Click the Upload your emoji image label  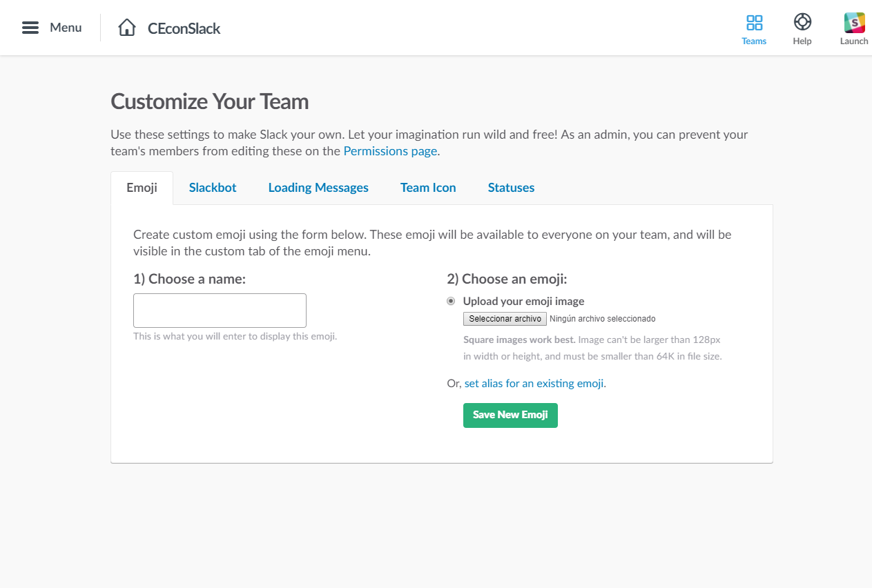[x=523, y=301]
